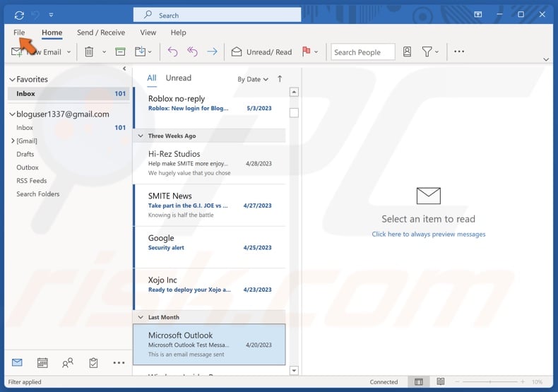The width and height of the screenshot is (558, 392).
Task: Switch to the Calendar view icon
Action: point(42,362)
